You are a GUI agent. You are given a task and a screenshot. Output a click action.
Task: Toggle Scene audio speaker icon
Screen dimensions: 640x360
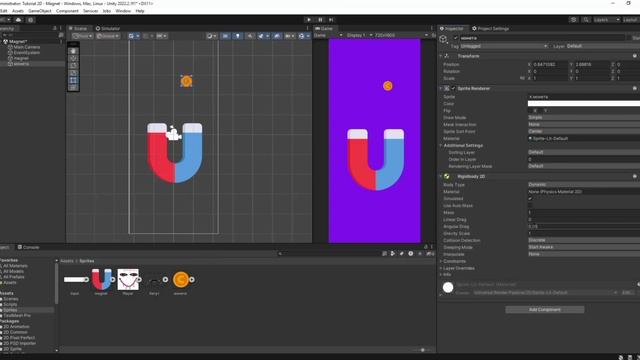click(250, 36)
